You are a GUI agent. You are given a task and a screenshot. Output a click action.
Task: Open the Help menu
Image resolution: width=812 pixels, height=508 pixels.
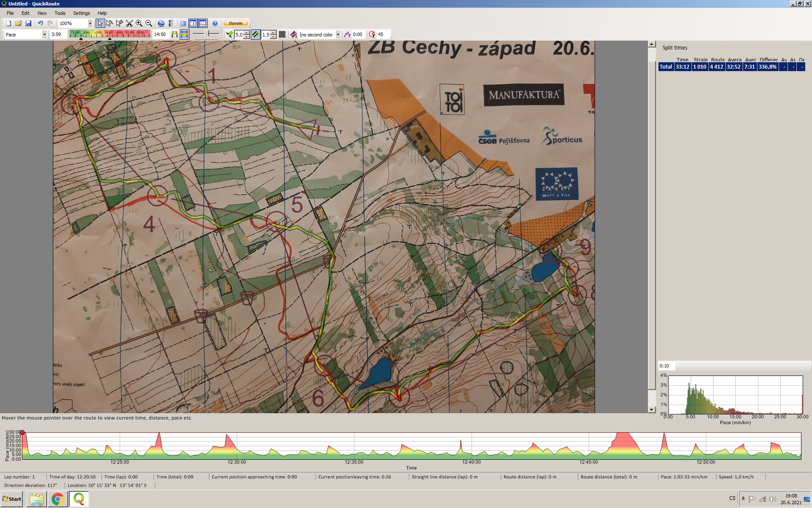102,13
